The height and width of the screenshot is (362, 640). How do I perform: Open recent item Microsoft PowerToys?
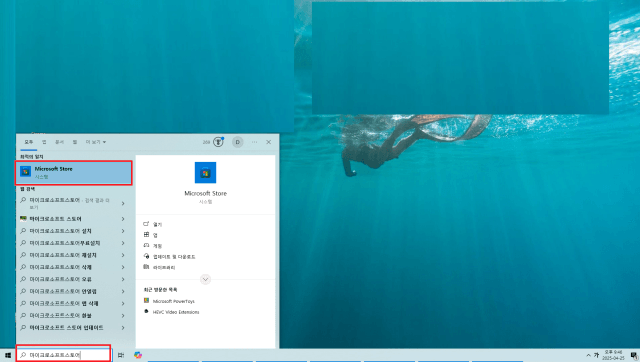pyautogui.click(x=169, y=301)
